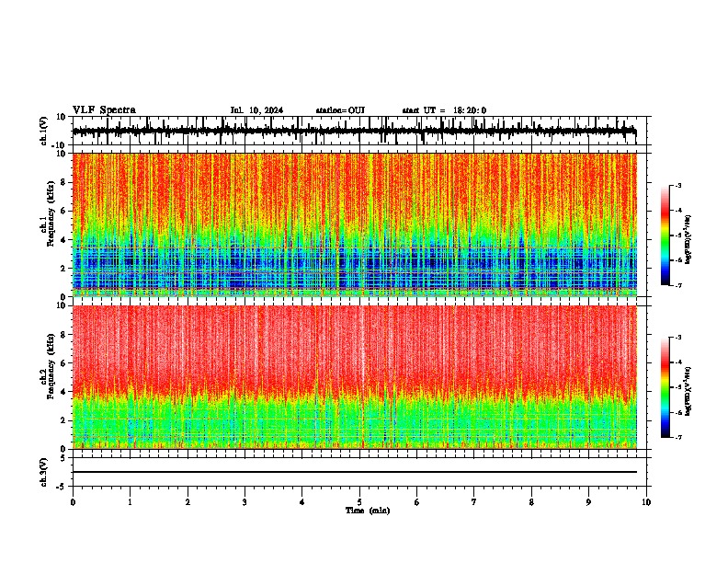
Task: Click the 'Time (min)' axis label
Action: coord(368,511)
